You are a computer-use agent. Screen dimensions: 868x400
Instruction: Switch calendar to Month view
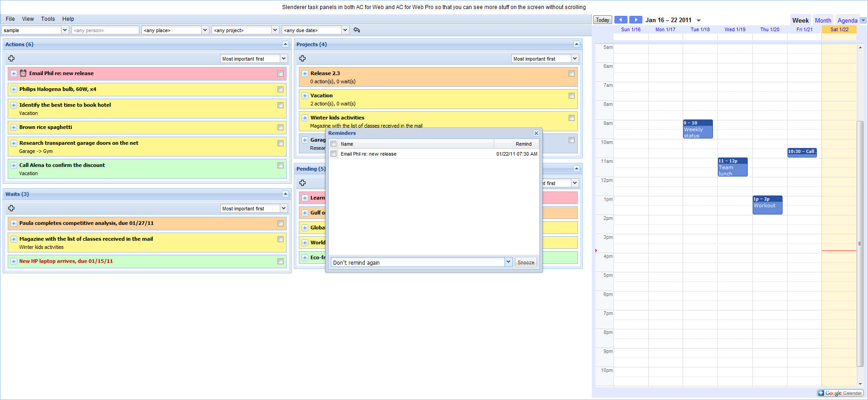[823, 20]
